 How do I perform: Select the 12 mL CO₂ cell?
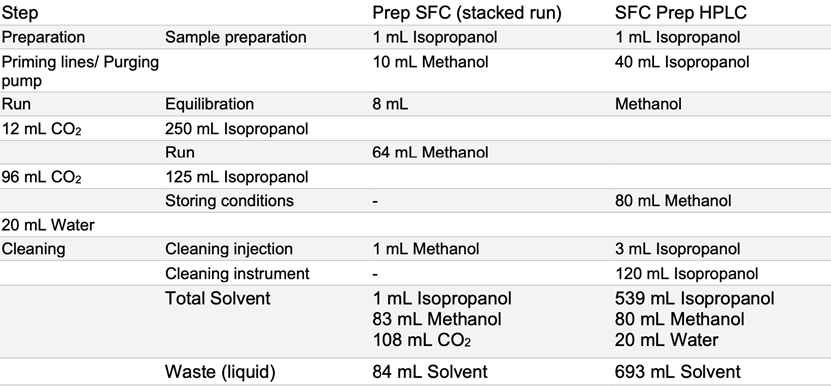42,129
